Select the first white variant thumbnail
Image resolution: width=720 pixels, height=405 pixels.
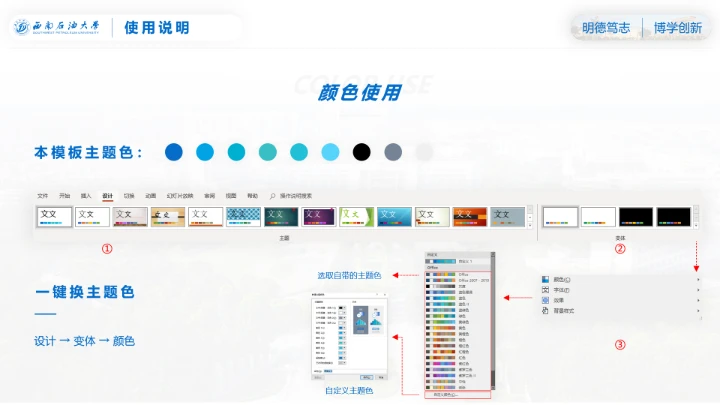560,217
